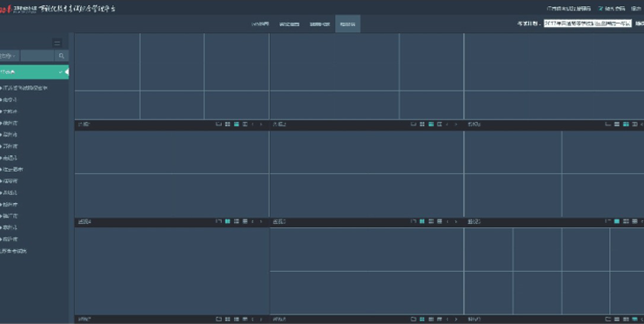Viewport: 644px width, 324px height.
Task: Switch to the second top navigation tab
Action: 289,24
